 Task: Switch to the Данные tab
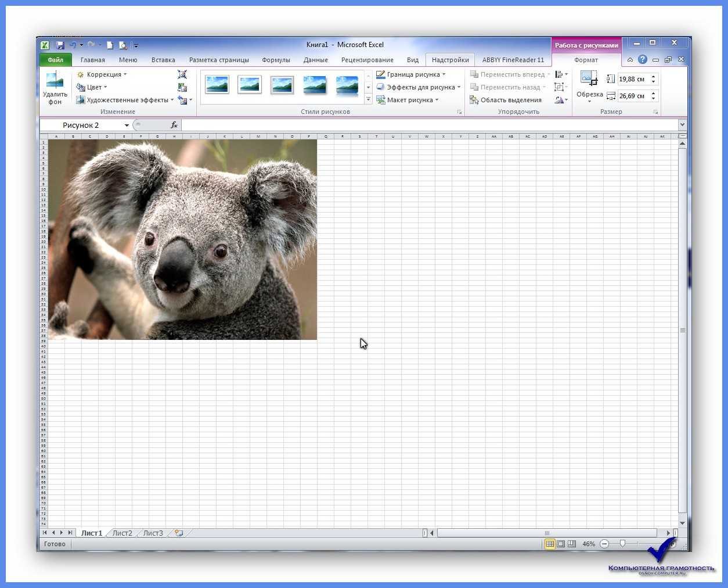tap(316, 60)
